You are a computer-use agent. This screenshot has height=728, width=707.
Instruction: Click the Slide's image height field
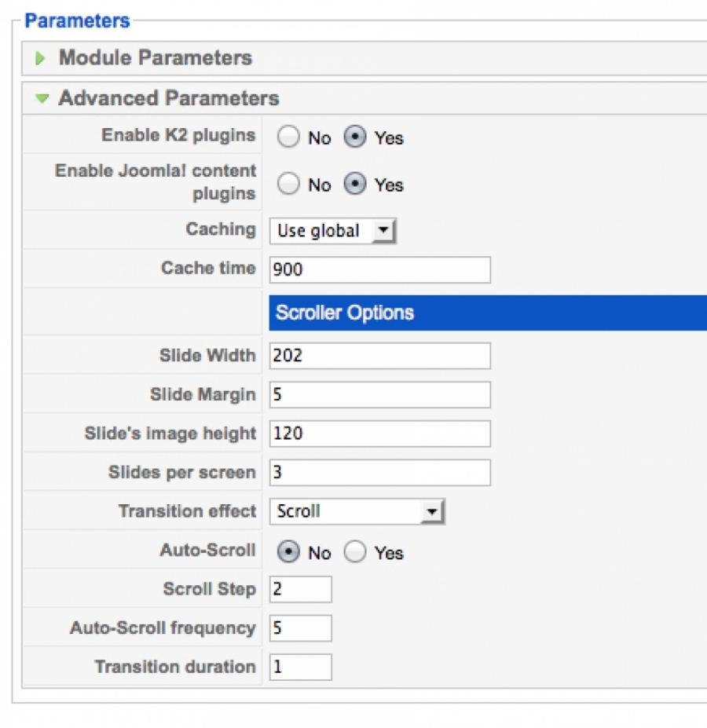pyautogui.click(x=380, y=434)
